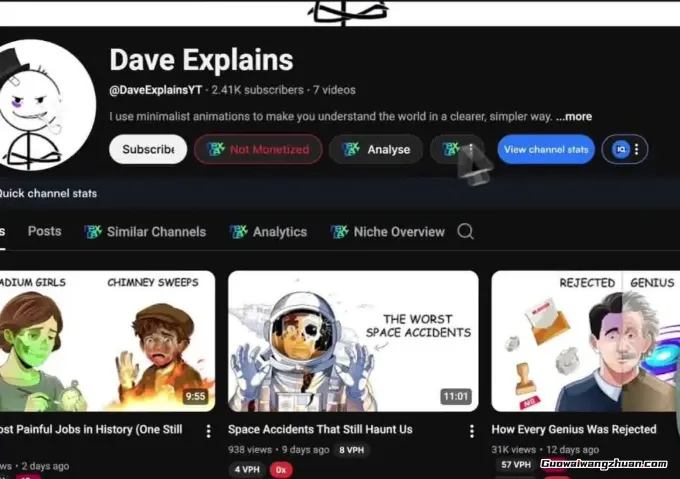Expand channel description with ...more

[x=574, y=116]
